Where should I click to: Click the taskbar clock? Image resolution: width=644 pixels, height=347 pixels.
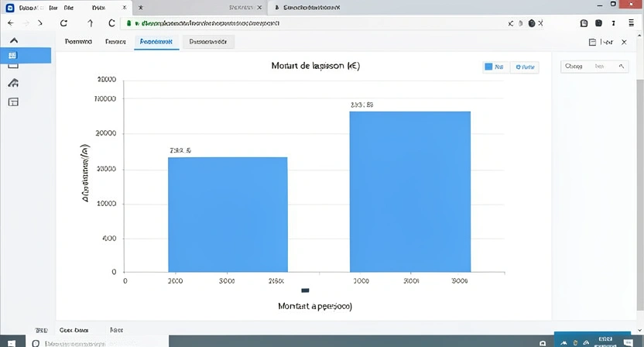(605, 342)
